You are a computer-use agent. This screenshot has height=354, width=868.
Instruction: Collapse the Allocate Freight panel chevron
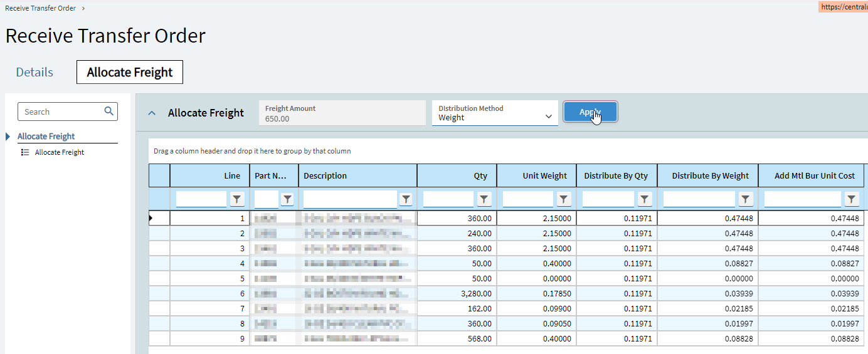[151, 113]
